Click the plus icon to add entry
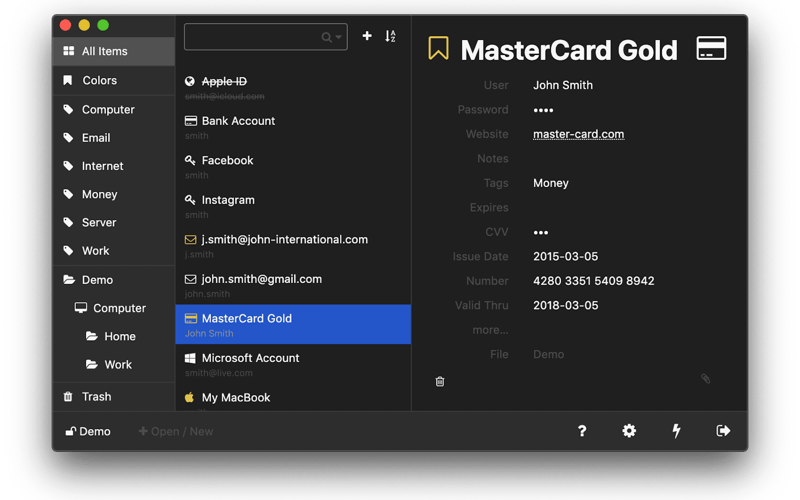800x500 pixels. pos(367,36)
